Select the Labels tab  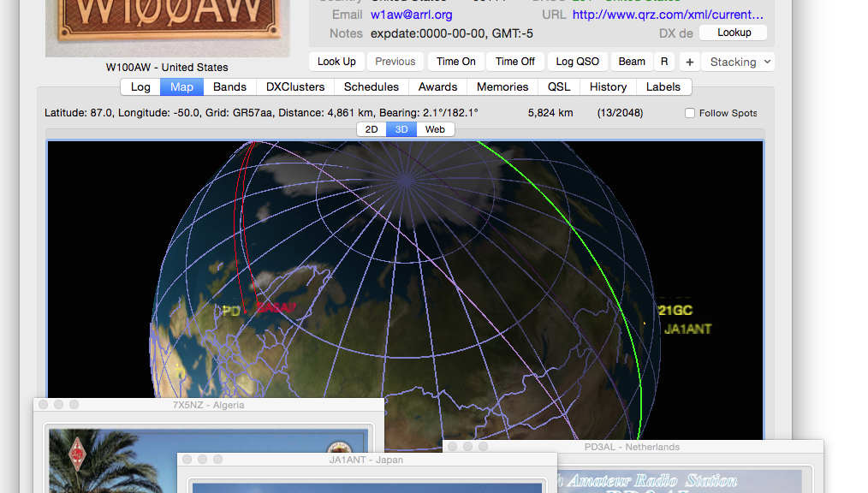pos(663,86)
